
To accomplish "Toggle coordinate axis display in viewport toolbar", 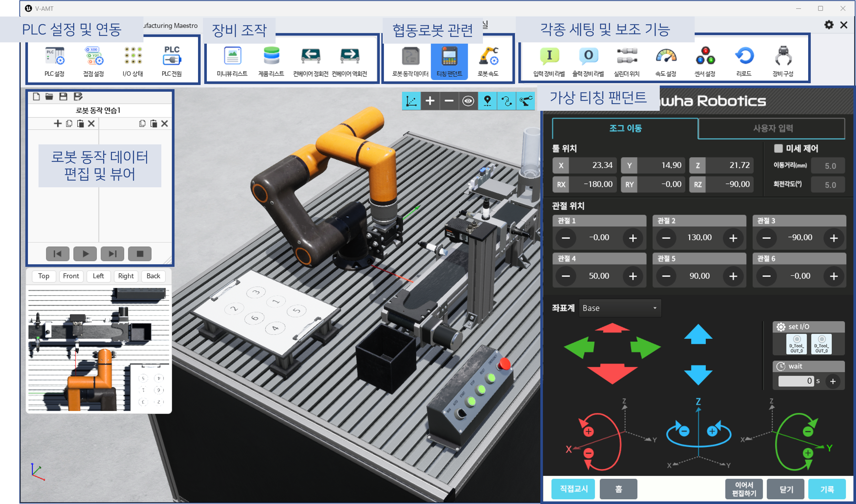I will pyautogui.click(x=411, y=101).
